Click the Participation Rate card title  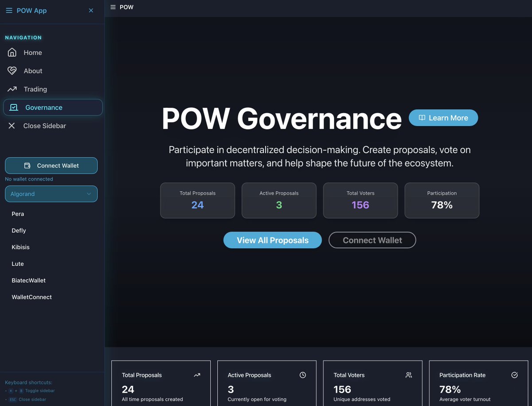click(x=462, y=375)
